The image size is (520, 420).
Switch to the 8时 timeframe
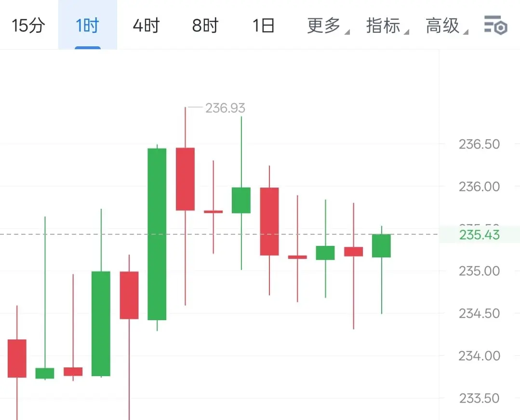point(205,26)
